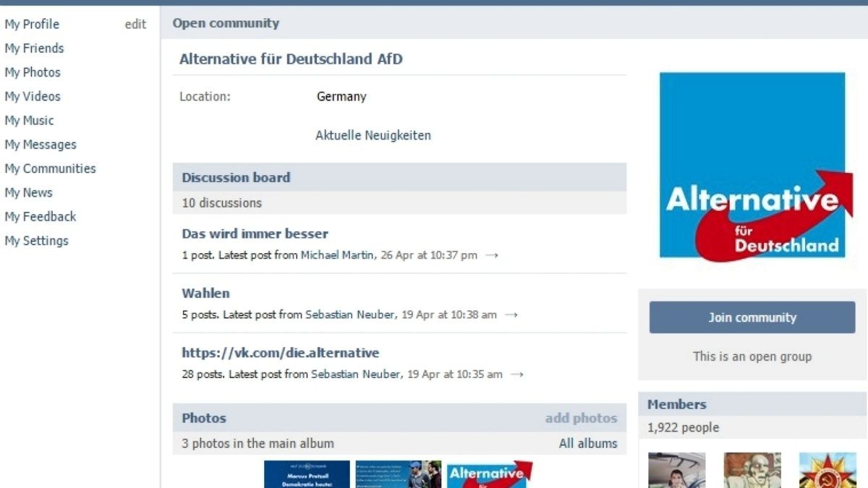Click 'edit' next to My Profile
The height and width of the screenshot is (488, 868).
point(136,24)
